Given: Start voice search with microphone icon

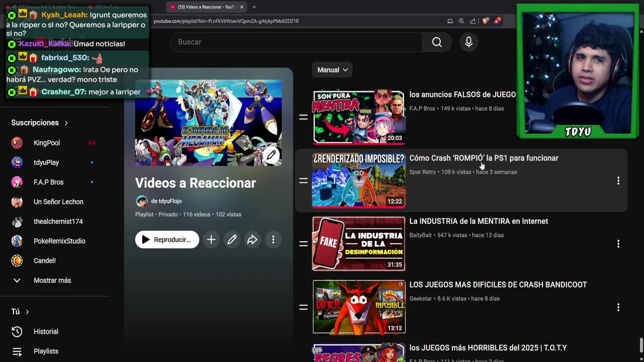Looking at the screenshot, I should (x=468, y=42).
